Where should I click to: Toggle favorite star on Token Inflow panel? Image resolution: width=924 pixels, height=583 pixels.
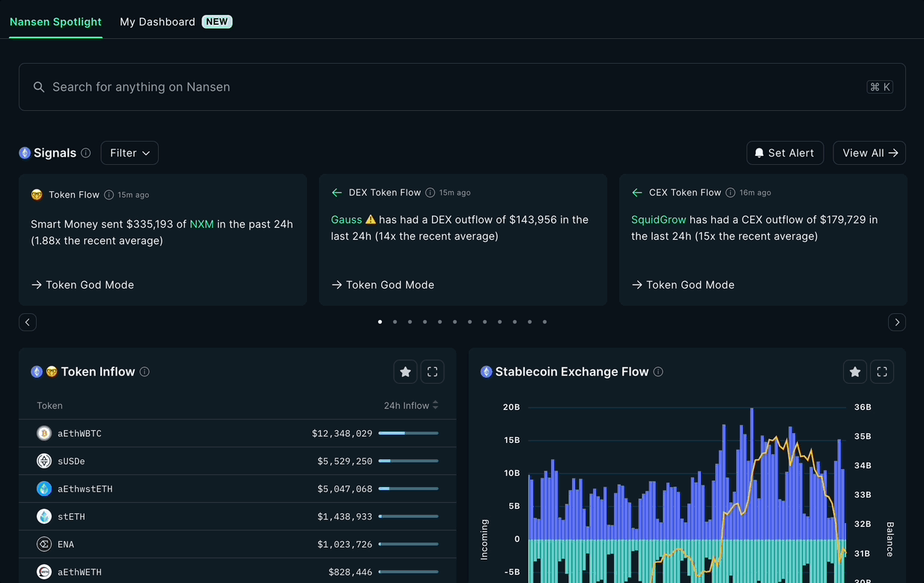tap(405, 372)
